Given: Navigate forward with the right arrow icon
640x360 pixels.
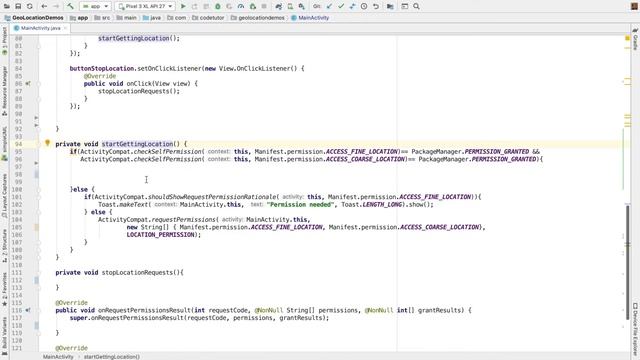Looking at the screenshot, I should coord(56,6).
